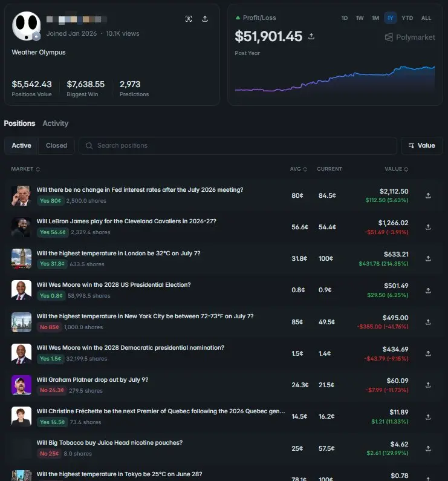448x481 pixels.
Task: Share the Wes Moore Presidential Election position
Action: pos(428,290)
